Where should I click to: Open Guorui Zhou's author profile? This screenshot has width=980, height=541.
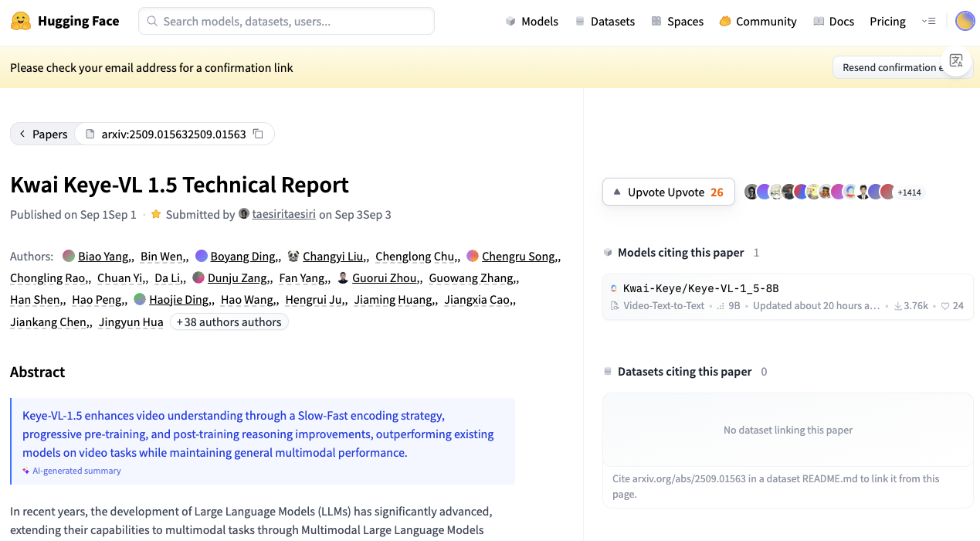click(385, 277)
